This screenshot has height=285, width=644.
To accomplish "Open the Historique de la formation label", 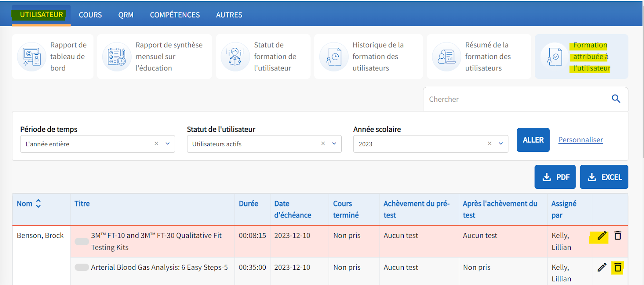I will point(378,57).
